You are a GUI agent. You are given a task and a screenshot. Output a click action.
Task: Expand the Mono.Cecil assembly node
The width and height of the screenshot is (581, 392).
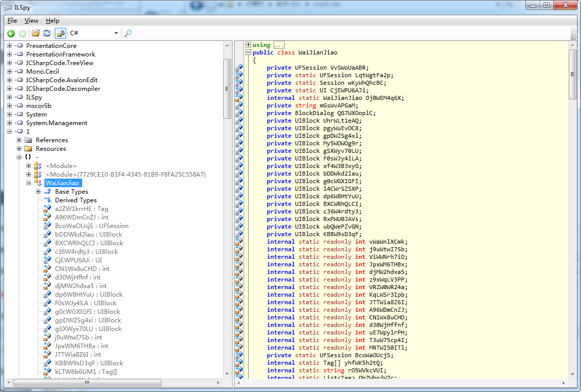click(x=9, y=72)
